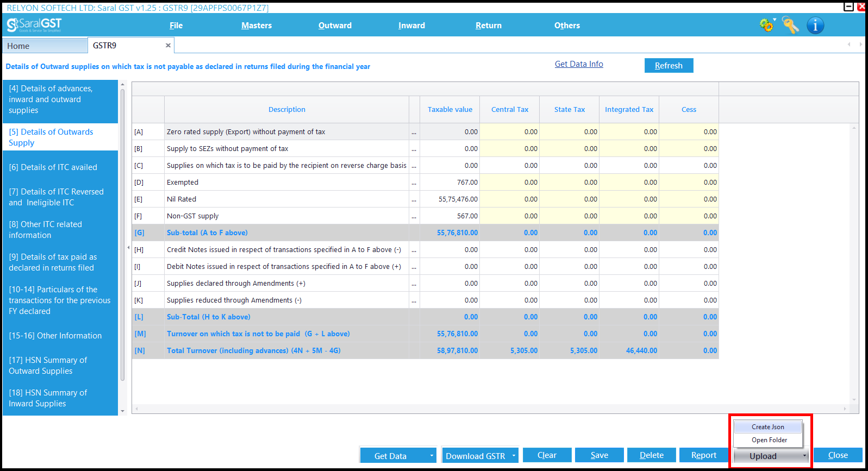
Task: Click the key license icon
Action: (791, 25)
